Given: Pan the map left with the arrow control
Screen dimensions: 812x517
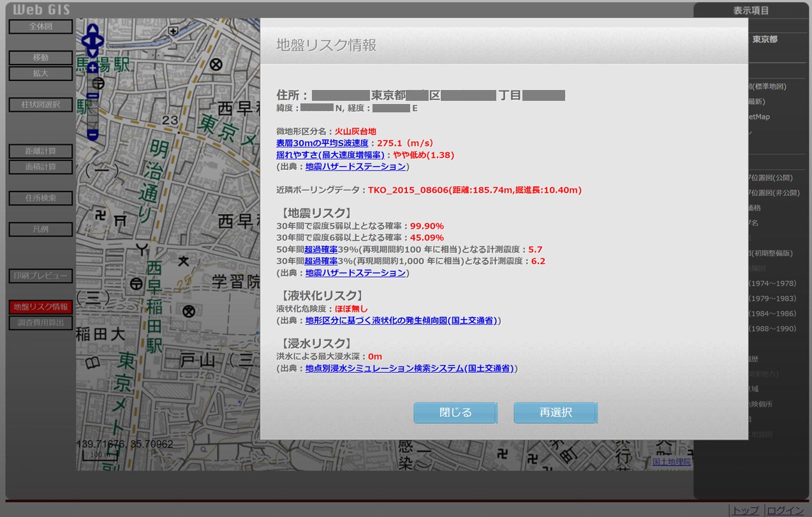Looking at the screenshot, I should pos(86,41).
